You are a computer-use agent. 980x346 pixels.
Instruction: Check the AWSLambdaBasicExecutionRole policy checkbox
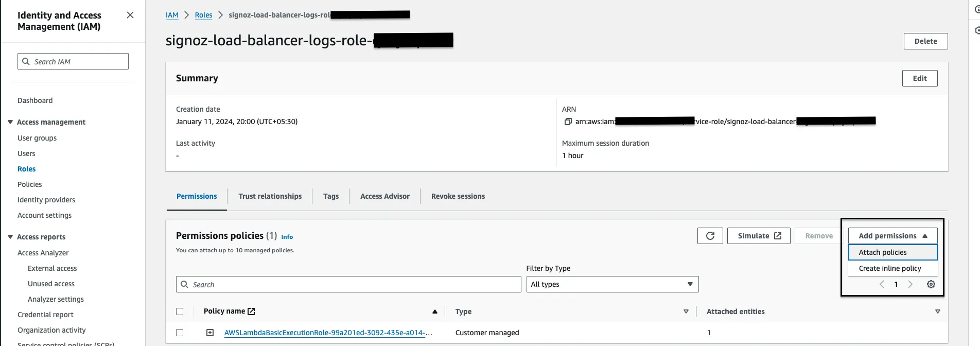pos(180,333)
